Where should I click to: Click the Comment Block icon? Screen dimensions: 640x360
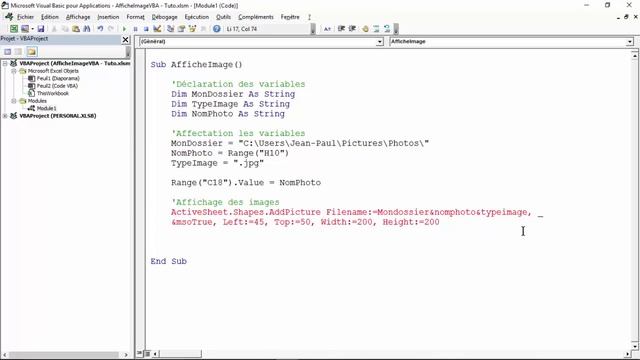(376, 29)
